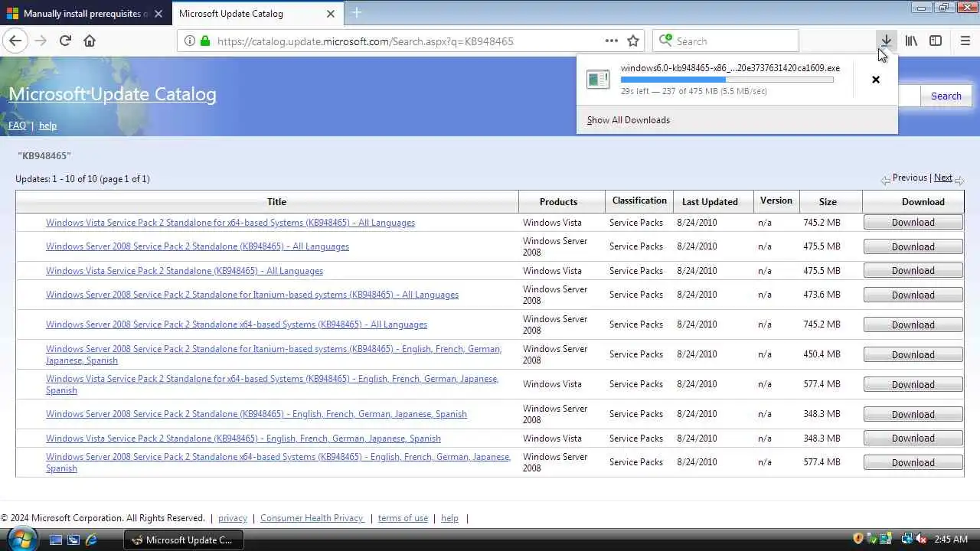Open the Windows Start orb
980x551 pixels.
point(22,539)
